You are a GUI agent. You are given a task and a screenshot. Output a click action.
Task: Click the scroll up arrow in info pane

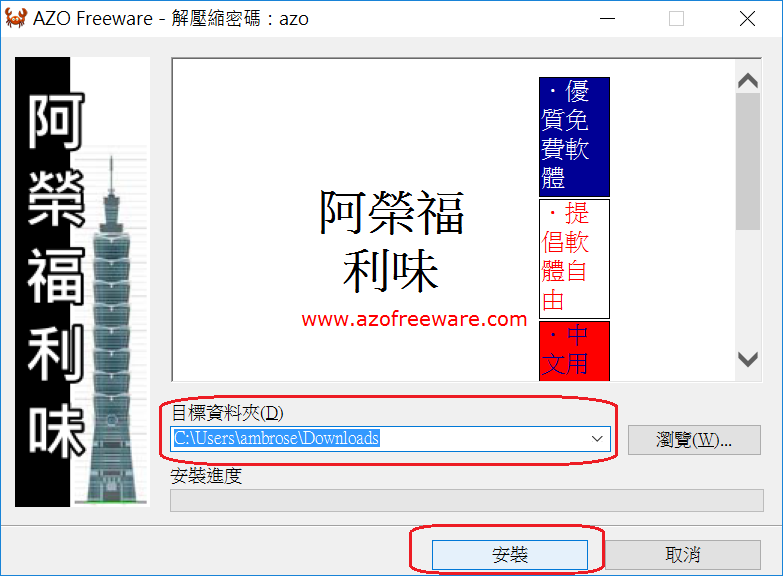[748, 81]
